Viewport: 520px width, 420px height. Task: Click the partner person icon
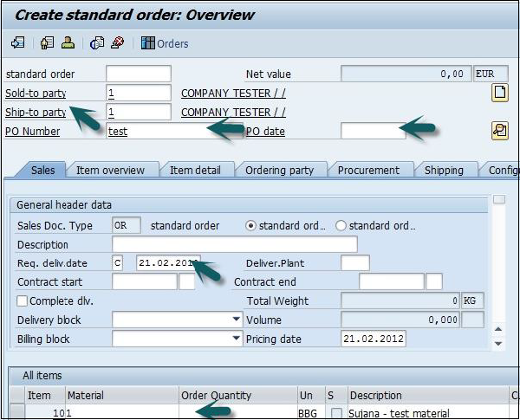pos(68,43)
